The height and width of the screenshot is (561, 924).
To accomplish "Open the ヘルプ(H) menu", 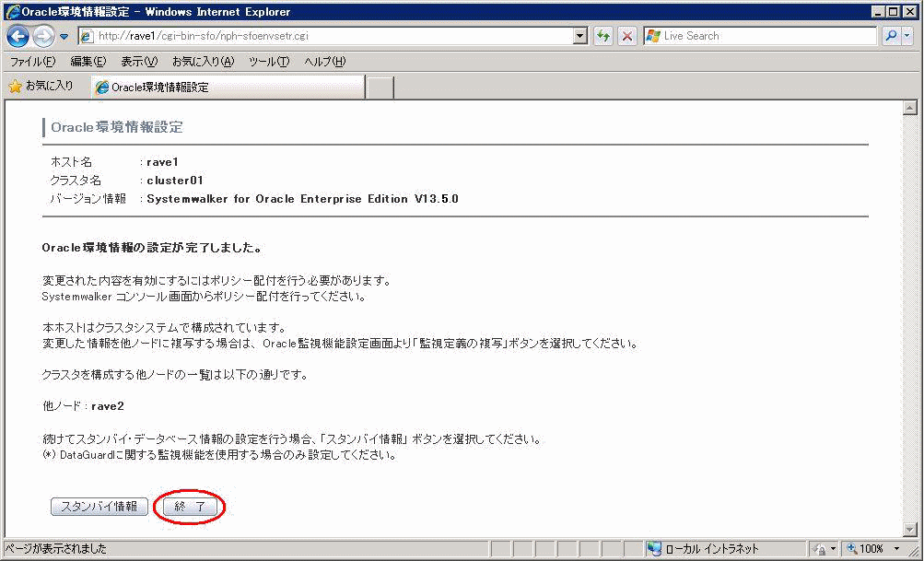I will [x=324, y=62].
